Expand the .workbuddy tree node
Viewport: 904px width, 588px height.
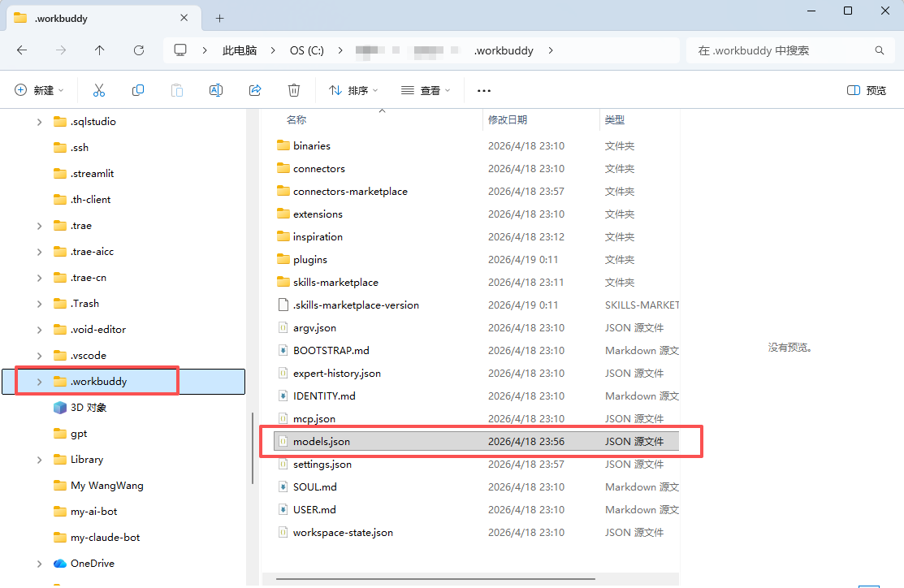point(39,382)
